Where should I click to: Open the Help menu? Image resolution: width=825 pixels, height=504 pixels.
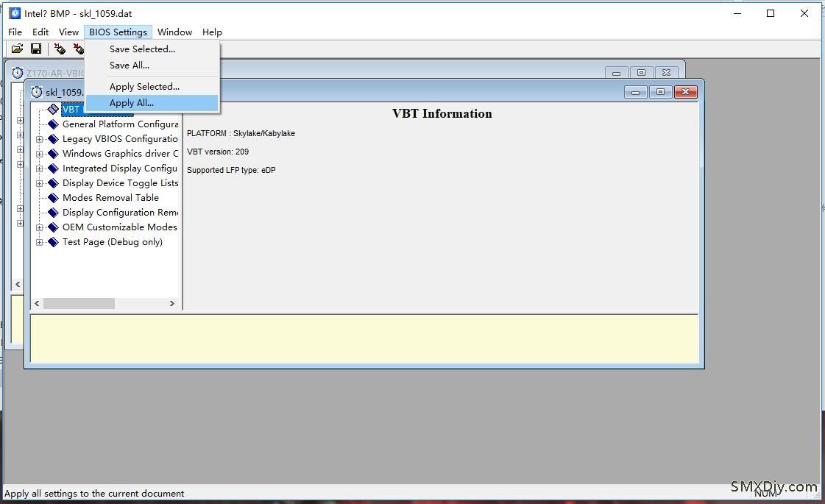[212, 32]
